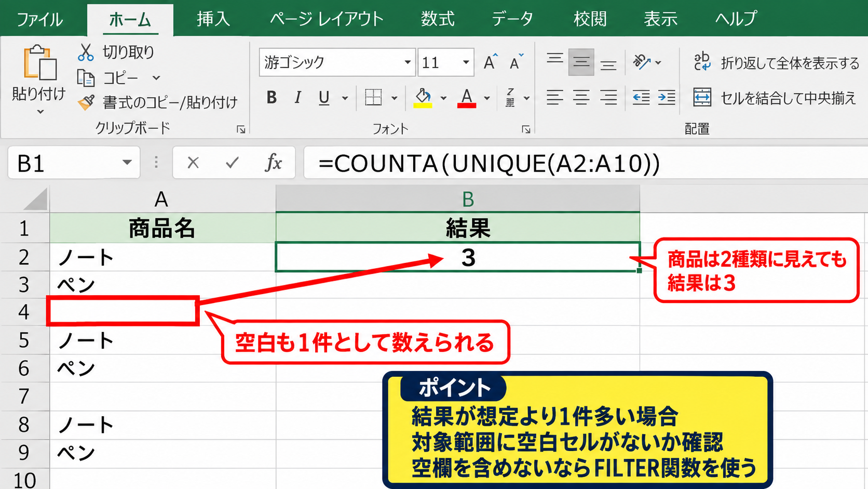The image size is (868, 489).
Task: Align text to bottom of cell
Action: pyautogui.click(x=608, y=63)
